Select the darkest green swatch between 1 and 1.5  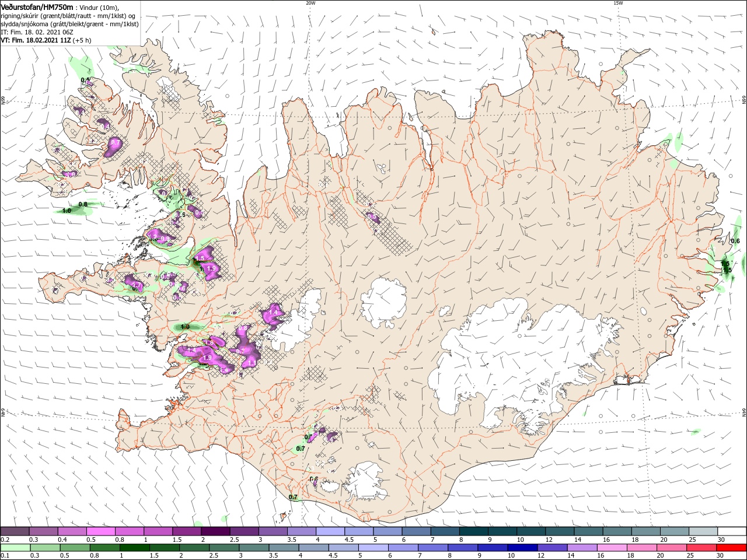click(x=134, y=548)
